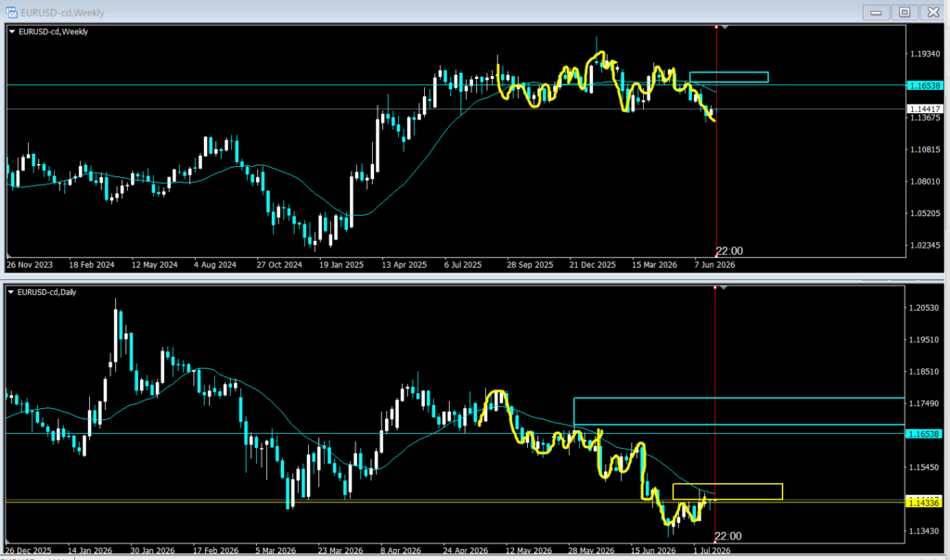Image resolution: width=950 pixels, height=560 pixels.
Task: Click the 14 Jan 2026 date label
Action: pyautogui.click(x=90, y=551)
